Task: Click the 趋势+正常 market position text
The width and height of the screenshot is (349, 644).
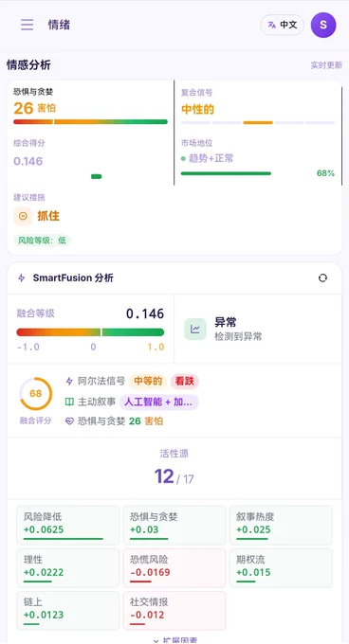Action: 211,158
